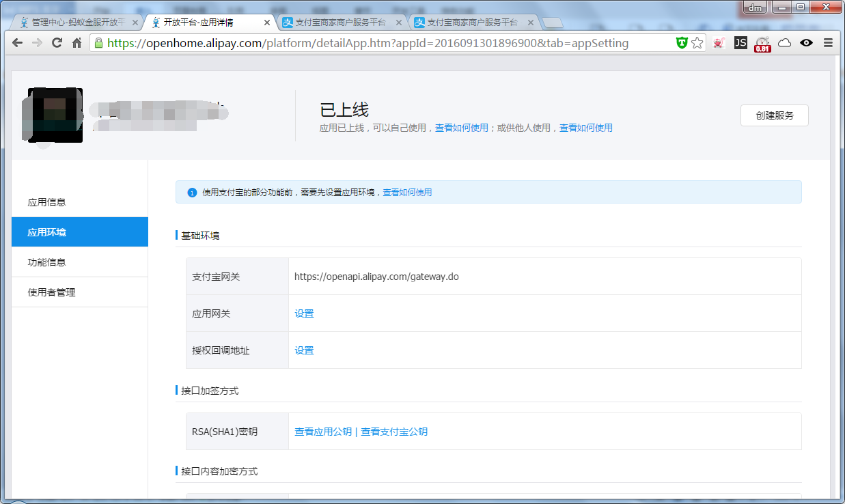The image size is (845, 504).
Task: Click the gateway URL openapi.alipay.com text
Action: pyautogui.click(x=376, y=277)
